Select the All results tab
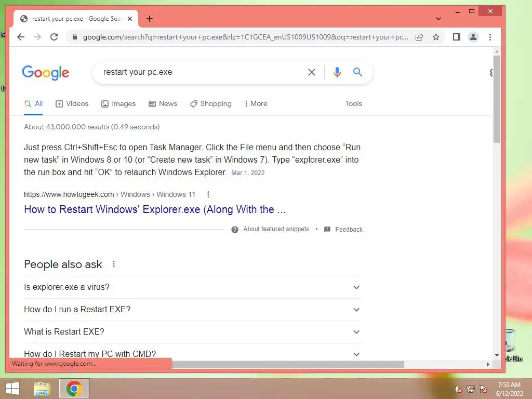Viewport: 532px width, 399px height. point(33,103)
